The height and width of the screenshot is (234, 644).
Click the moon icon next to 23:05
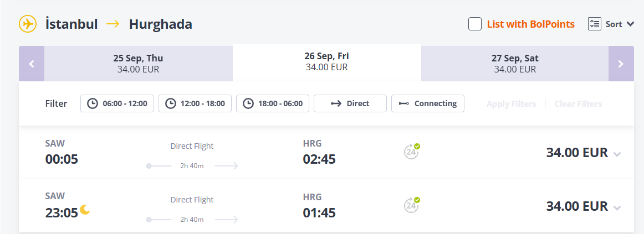coord(85,210)
